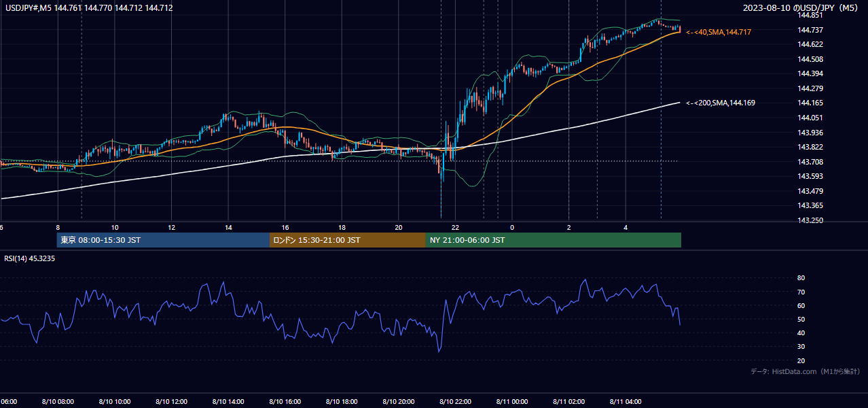The image size is (868, 408).
Task: Click the RSI(14) 45.3235 indicator label
Action: click(30, 258)
